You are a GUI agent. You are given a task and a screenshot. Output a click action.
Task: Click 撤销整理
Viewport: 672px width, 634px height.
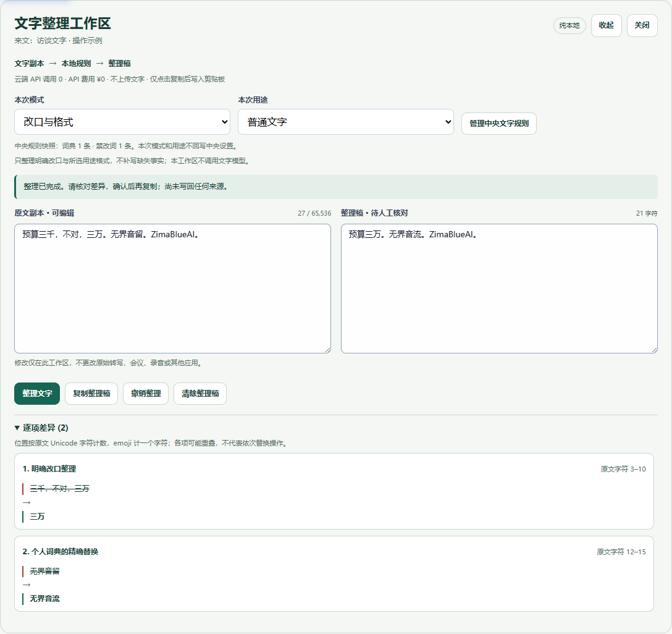coord(146,394)
